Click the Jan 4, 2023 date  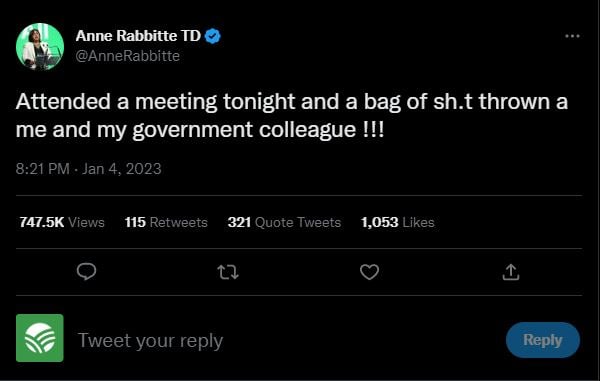coord(122,169)
